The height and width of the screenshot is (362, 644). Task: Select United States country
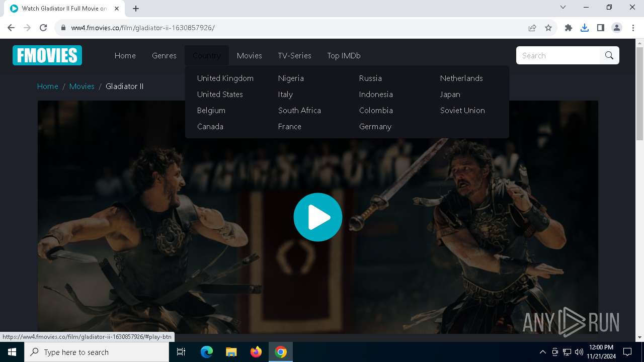pyautogui.click(x=220, y=94)
